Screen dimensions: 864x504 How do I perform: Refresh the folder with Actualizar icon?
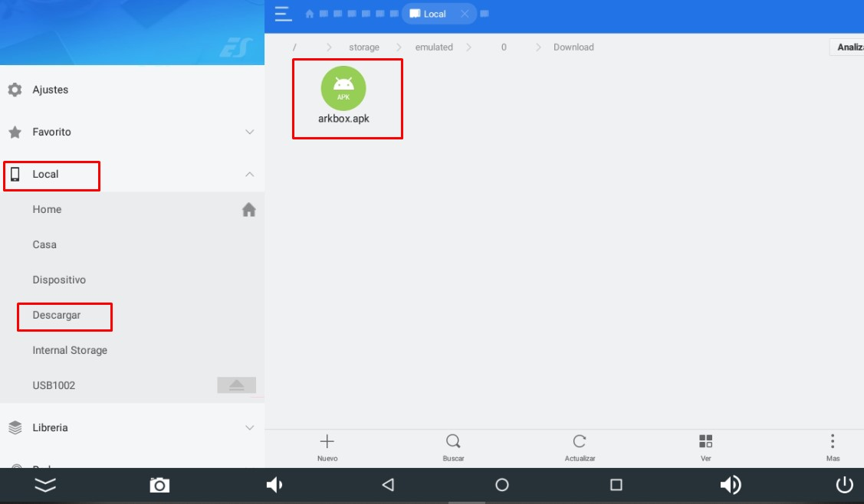580,442
